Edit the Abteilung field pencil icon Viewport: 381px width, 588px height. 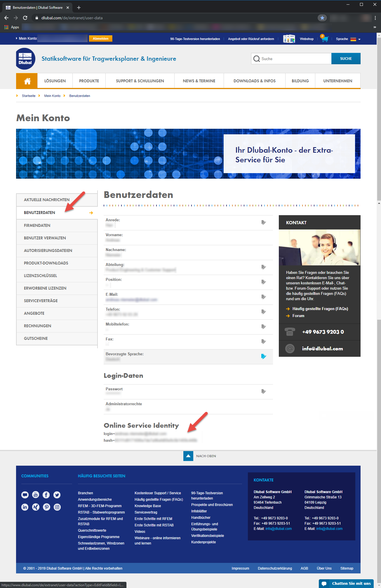tap(264, 267)
